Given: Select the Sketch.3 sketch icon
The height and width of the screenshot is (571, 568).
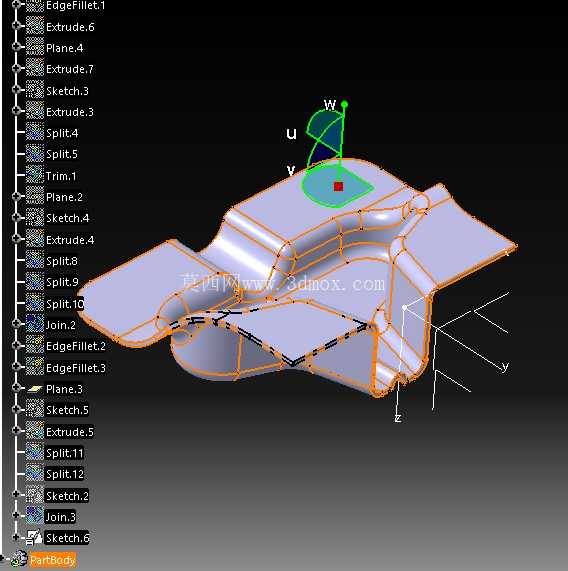Looking at the screenshot, I should 35,90.
